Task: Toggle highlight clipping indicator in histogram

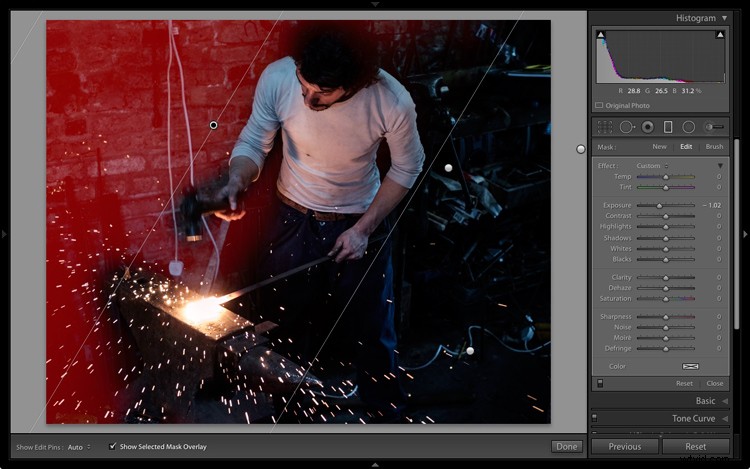Action: (x=720, y=34)
